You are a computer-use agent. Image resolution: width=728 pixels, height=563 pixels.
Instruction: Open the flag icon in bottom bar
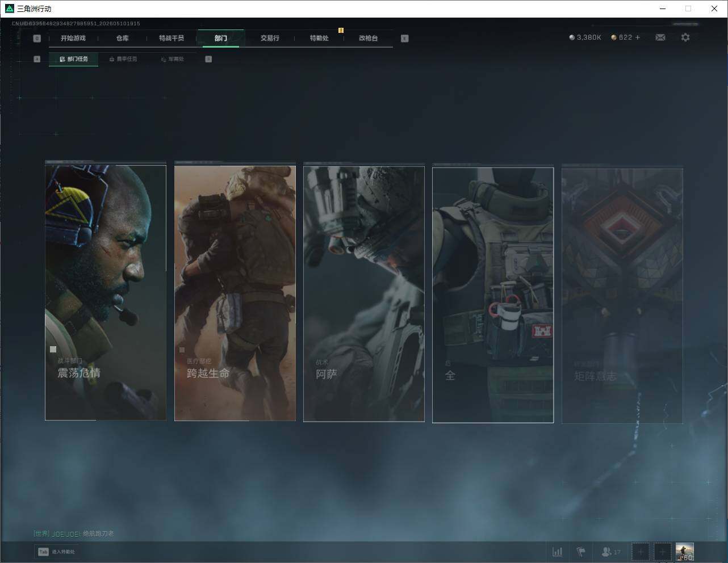point(581,552)
